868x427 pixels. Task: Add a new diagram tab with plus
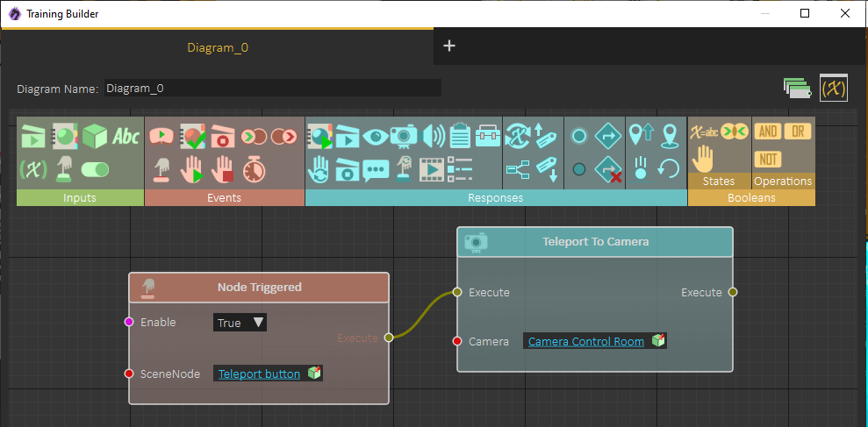pyautogui.click(x=449, y=46)
